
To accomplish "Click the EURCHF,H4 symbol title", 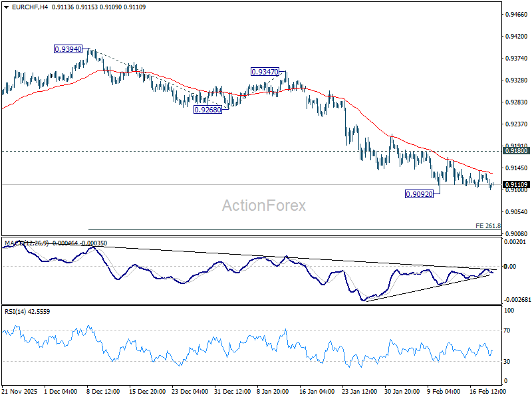I will point(30,7).
